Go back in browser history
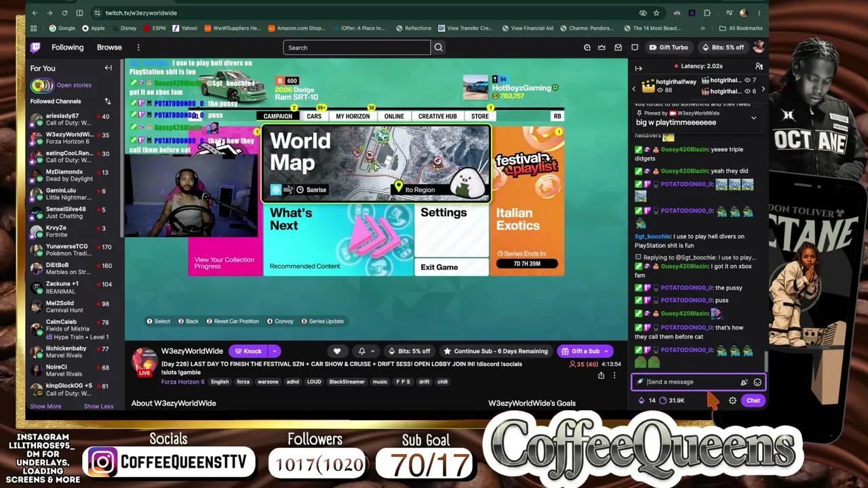868x488 pixels. [35, 13]
